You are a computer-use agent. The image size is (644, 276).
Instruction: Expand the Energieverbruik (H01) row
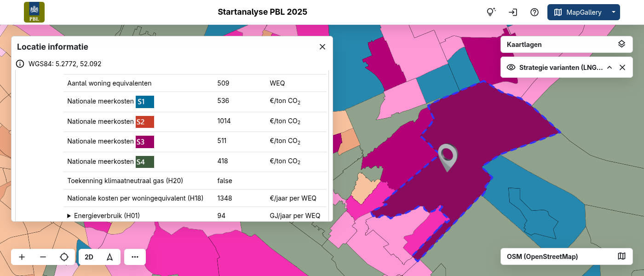(x=69, y=215)
